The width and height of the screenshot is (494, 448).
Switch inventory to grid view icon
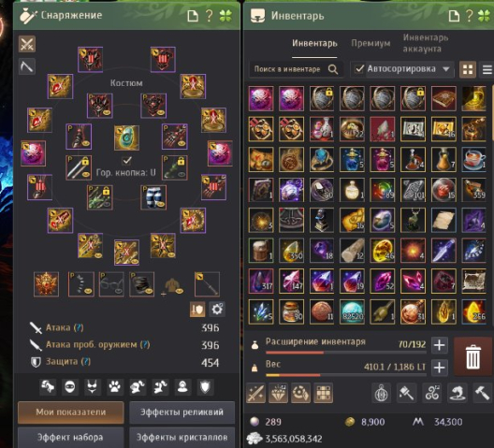click(468, 69)
